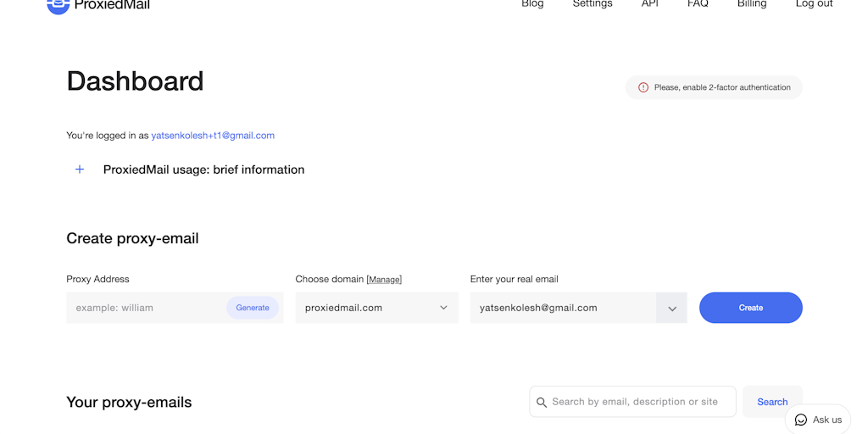Open the API page from navigation
The image size is (868, 434).
(649, 4)
